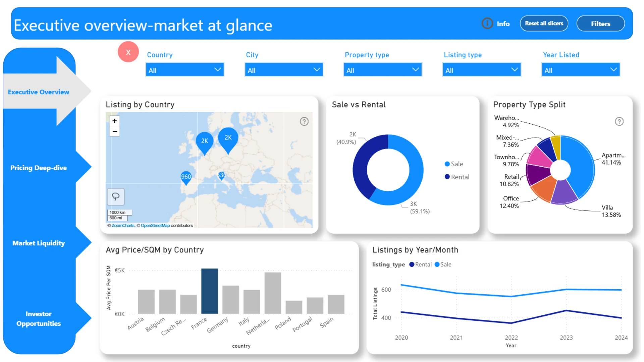644x362 pixels.
Task: Click the 960 map pin marker
Action: pos(186,177)
